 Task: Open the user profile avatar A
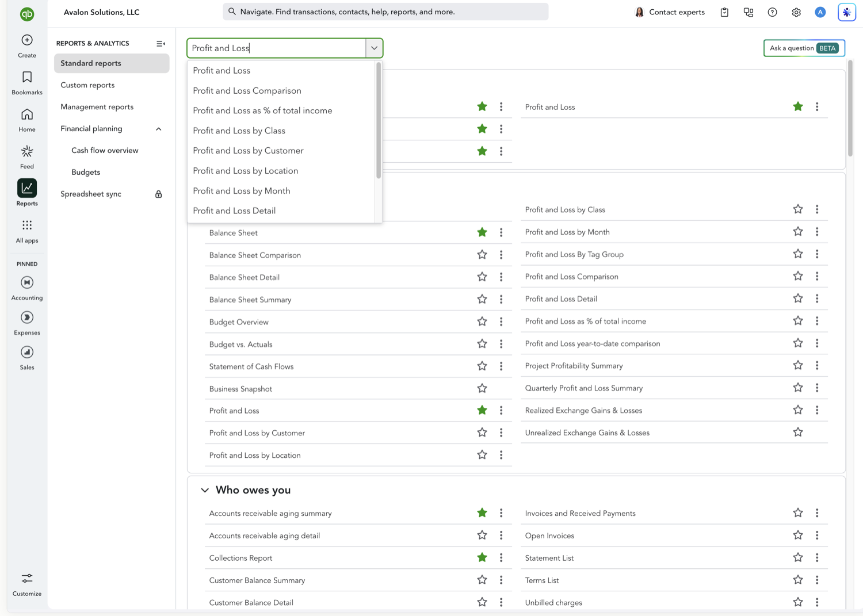[x=820, y=12]
